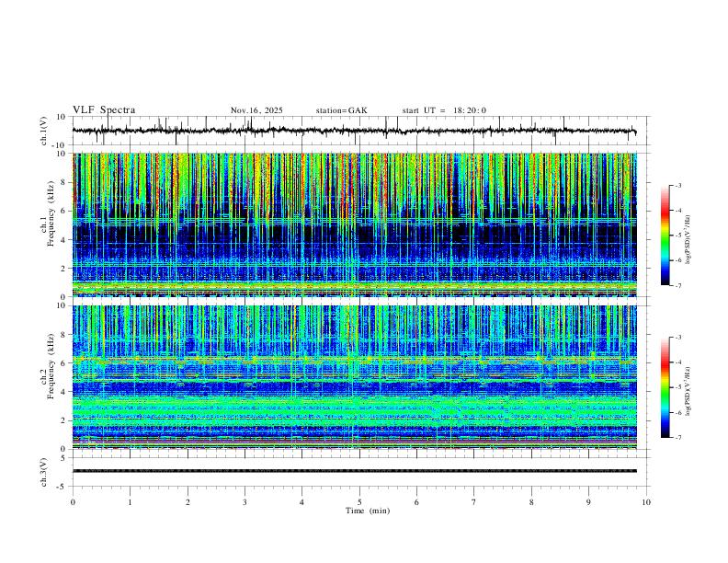Click the time axis tick label '7'
Screen dimensions: 728x563
pyautogui.click(x=474, y=502)
